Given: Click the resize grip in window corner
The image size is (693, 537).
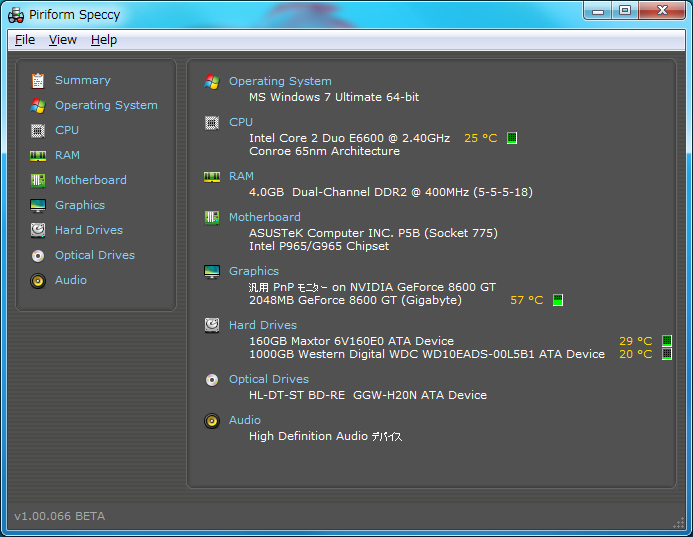Looking at the screenshot, I should pos(678,523).
